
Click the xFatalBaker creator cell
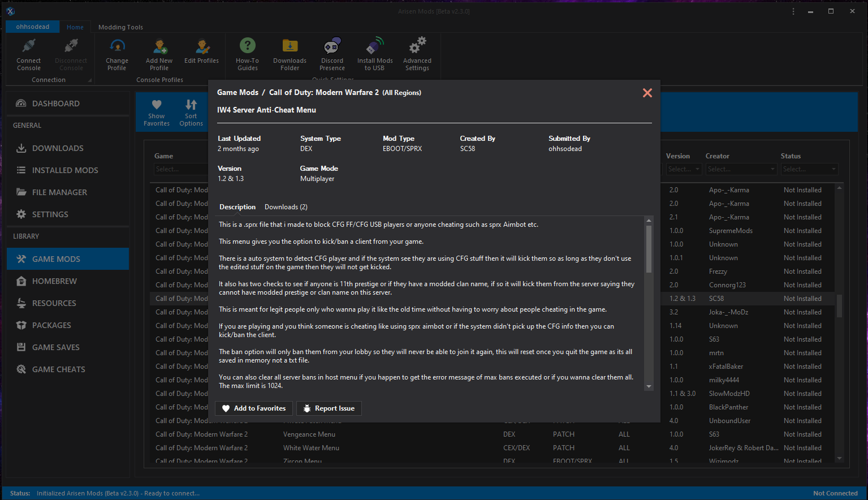[726, 367]
